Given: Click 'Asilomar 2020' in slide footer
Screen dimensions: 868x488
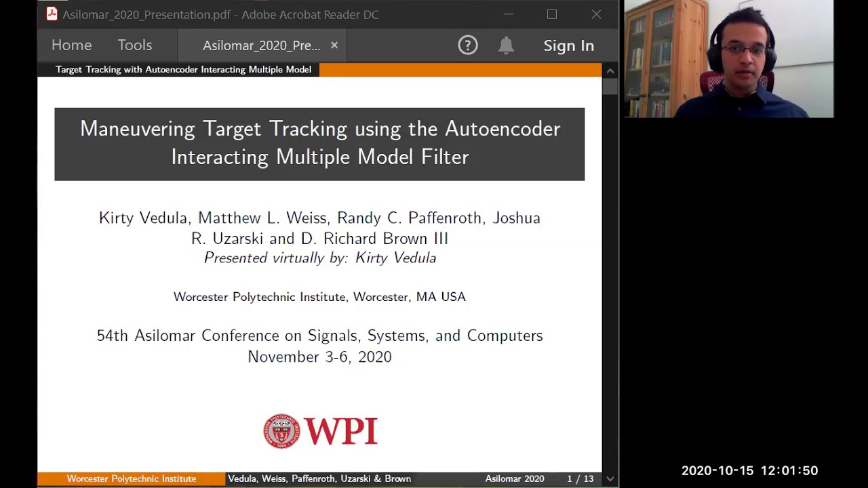Looking at the screenshot, I should click(x=515, y=479).
